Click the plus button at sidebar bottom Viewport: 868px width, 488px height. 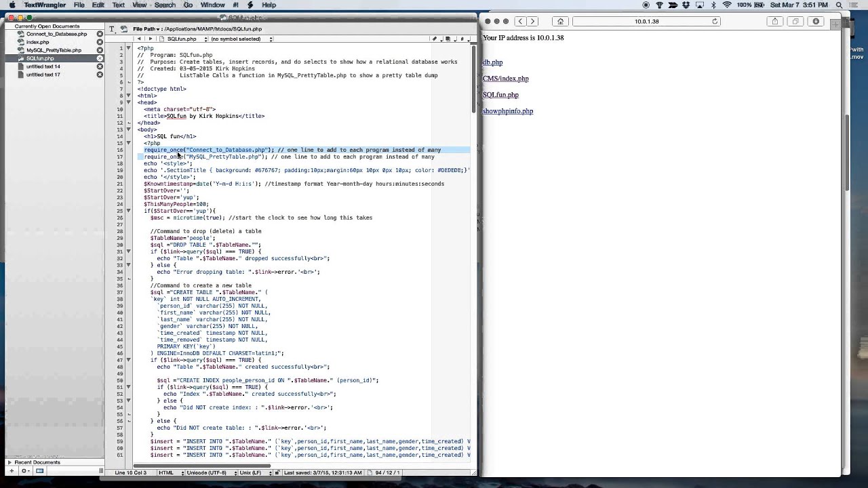[11, 470]
